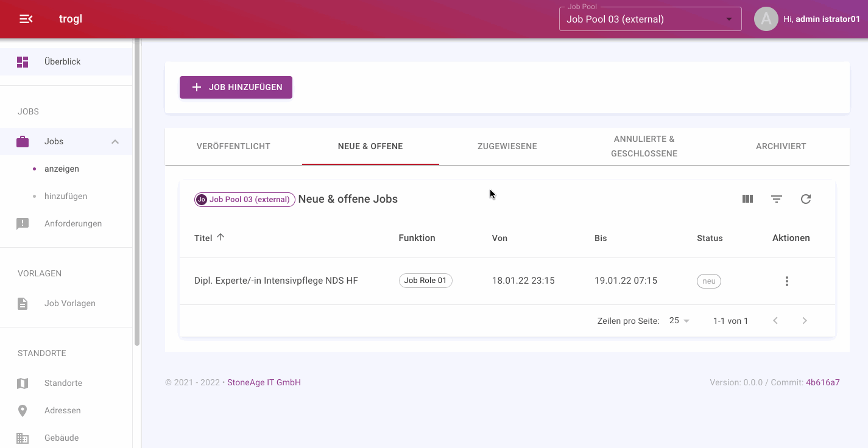Viewport: 868px width, 448px height.
Task: Click the Job hinzufügen button
Action: (x=236, y=87)
